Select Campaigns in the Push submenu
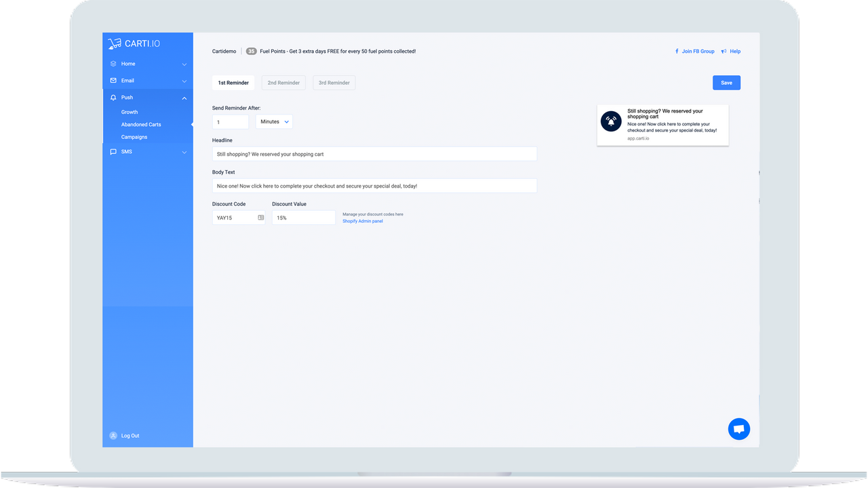The width and height of the screenshot is (868, 488). point(134,137)
